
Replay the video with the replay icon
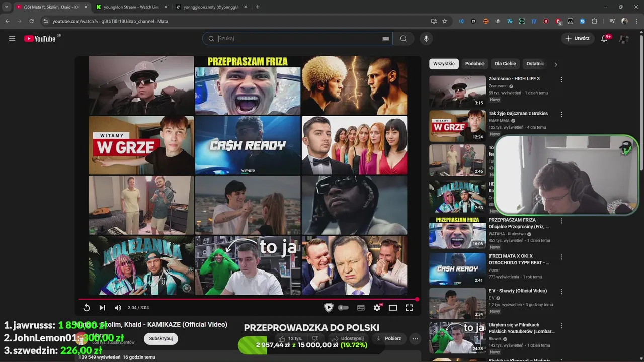[x=87, y=308]
